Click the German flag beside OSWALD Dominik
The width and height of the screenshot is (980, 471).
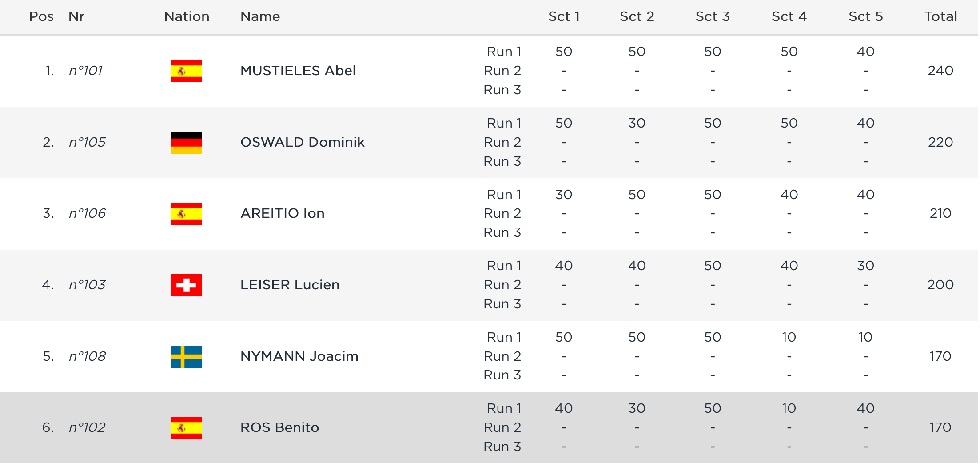[x=186, y=143]
